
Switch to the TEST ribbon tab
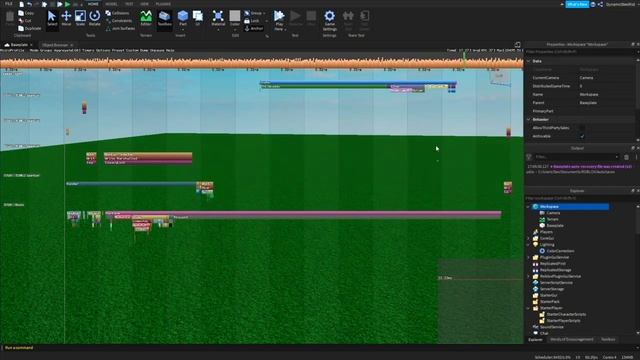[x=129, y=4]
